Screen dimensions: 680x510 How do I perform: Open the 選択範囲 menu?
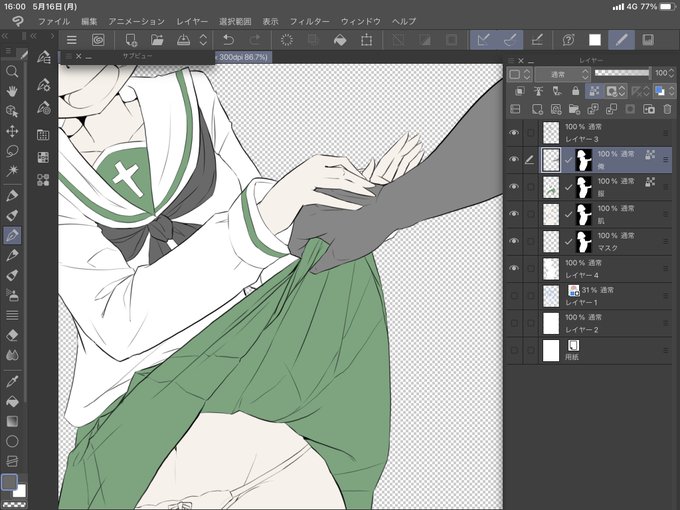235,21
